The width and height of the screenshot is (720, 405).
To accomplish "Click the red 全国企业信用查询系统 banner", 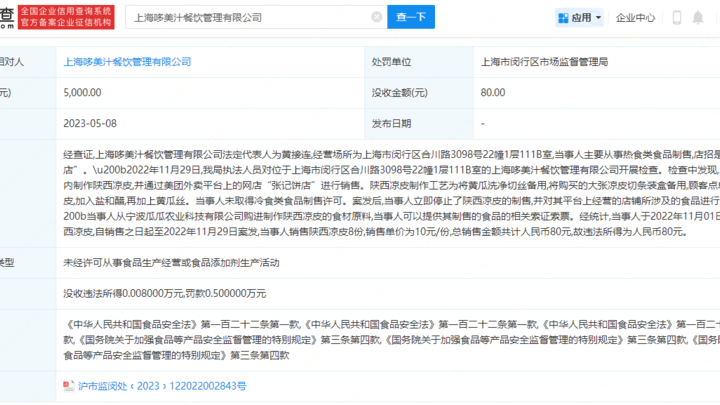I will [66, 17].
